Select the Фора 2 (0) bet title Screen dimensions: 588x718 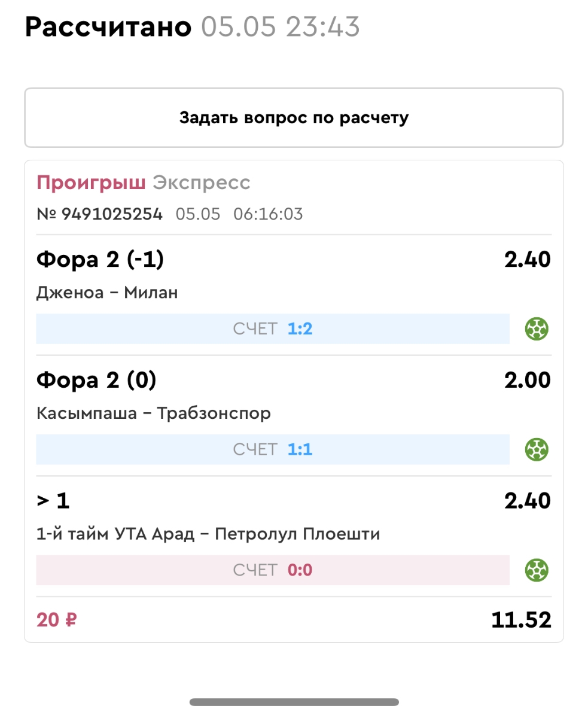[96, 381]
